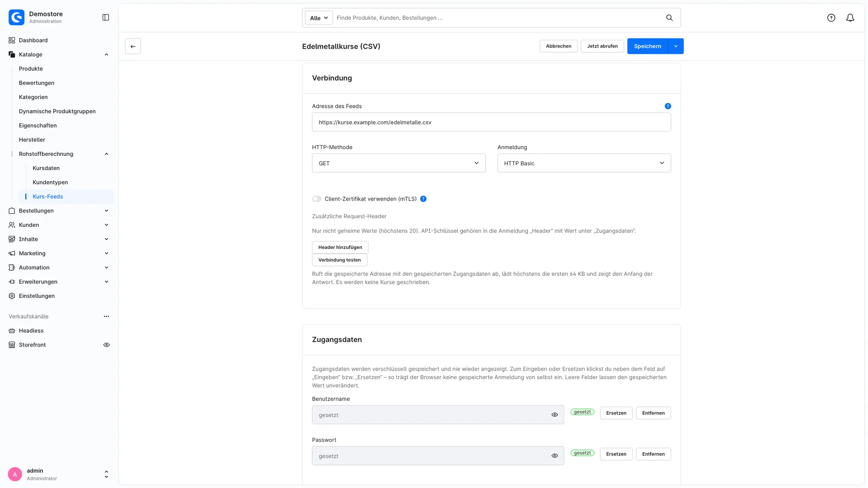868x488 pixels.
Task: Click the Headless basket icon
Action: (12, 331)
